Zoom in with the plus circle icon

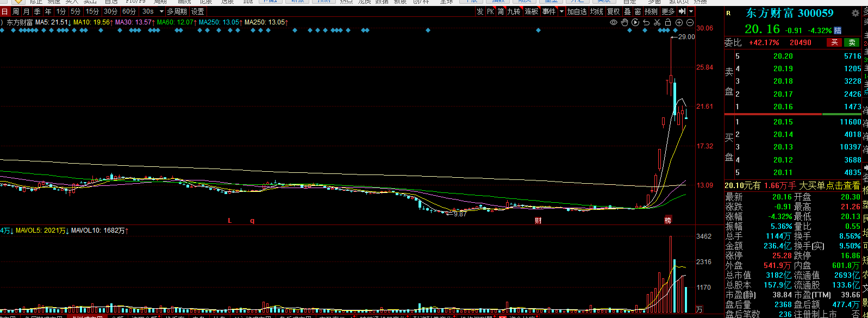tap(679, 22)
